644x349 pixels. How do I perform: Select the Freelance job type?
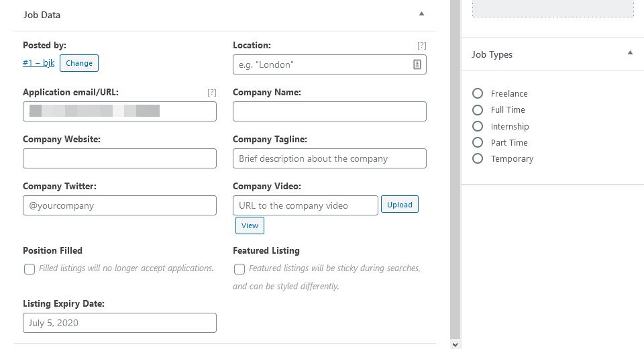click(x=477, y=93)
